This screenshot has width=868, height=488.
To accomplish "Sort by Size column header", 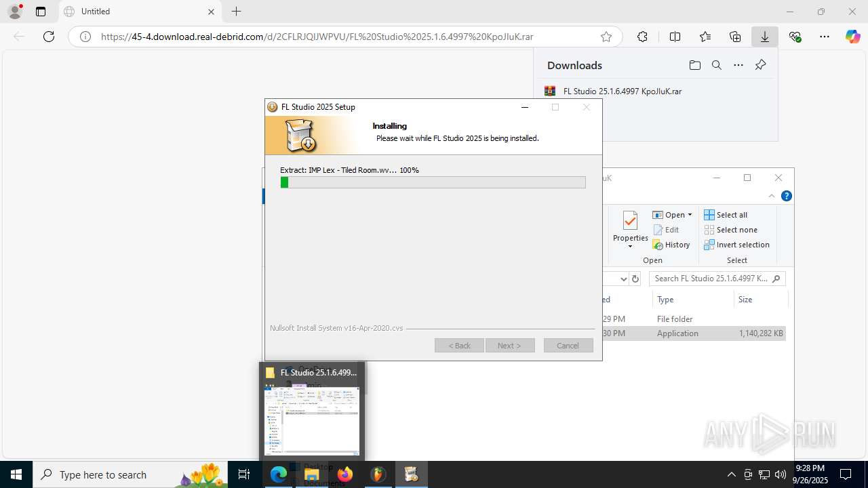I will click(760, 299).
